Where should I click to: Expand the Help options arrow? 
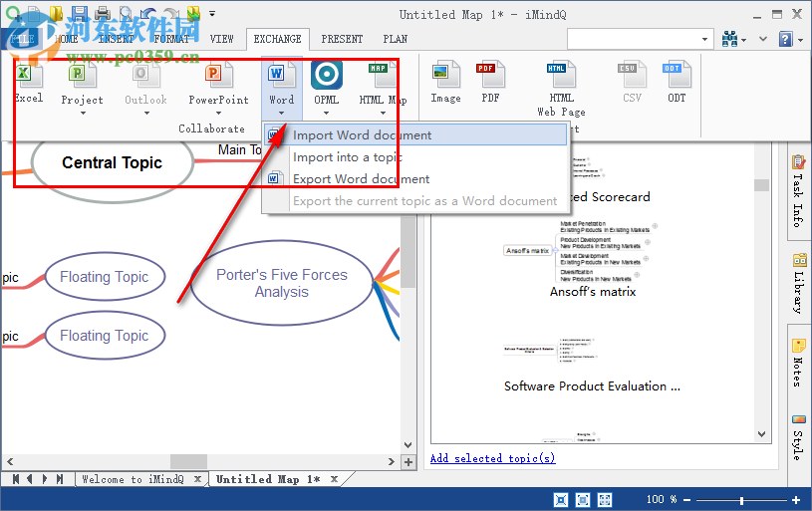[801, 40]
